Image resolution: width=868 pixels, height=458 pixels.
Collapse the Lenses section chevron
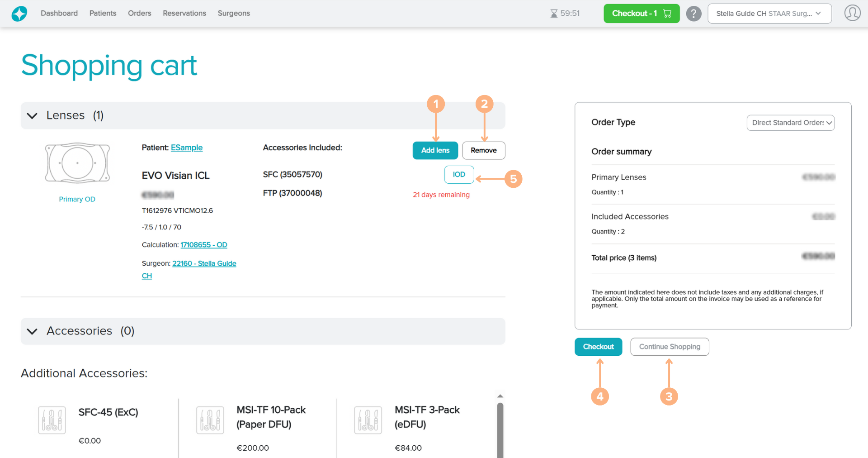(32, 116)
